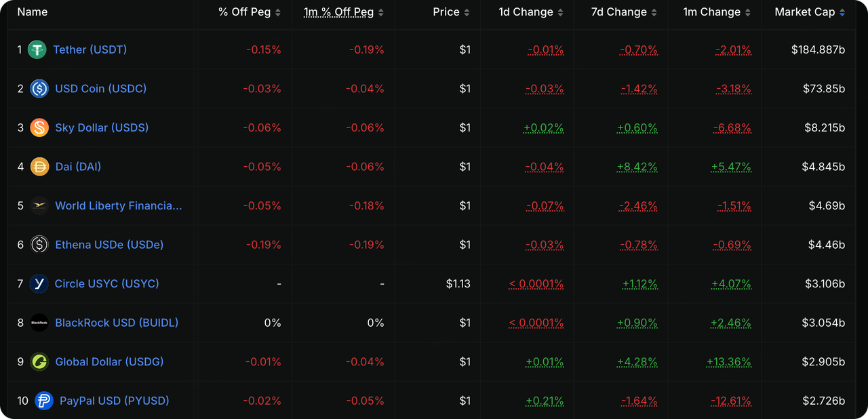Click the Global Dollar USDG logo
868x419 pixels.
point(39,361)
